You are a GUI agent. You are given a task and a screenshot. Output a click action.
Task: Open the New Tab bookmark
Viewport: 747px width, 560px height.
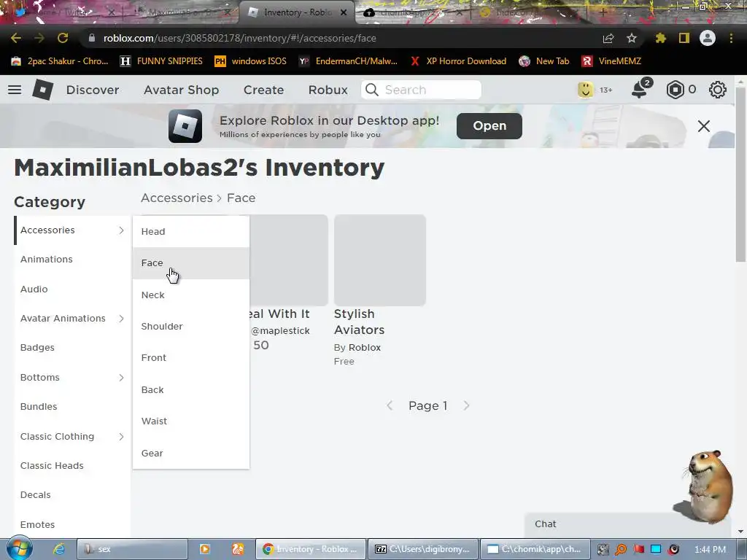(x=544, y=61)
